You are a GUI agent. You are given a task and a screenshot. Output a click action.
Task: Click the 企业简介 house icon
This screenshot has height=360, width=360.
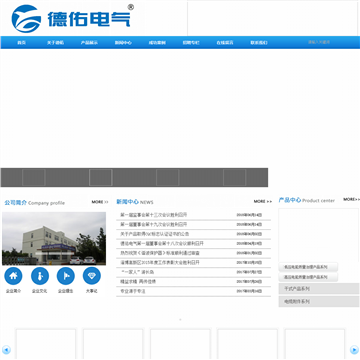[13, 276]
